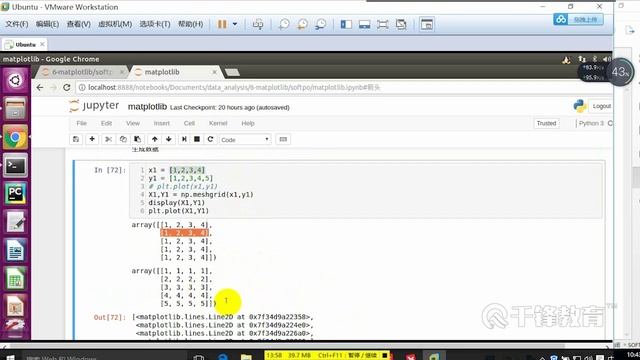Open VMware 查看(V) menu
Screen dimensions: 640x360
(x=79, y=24)
